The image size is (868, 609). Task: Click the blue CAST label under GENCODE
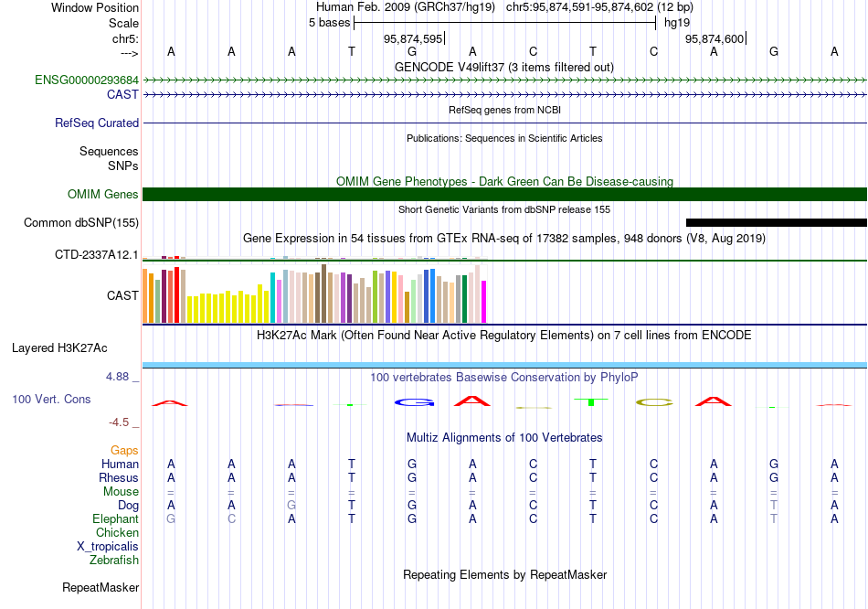(x=122, y=94)
